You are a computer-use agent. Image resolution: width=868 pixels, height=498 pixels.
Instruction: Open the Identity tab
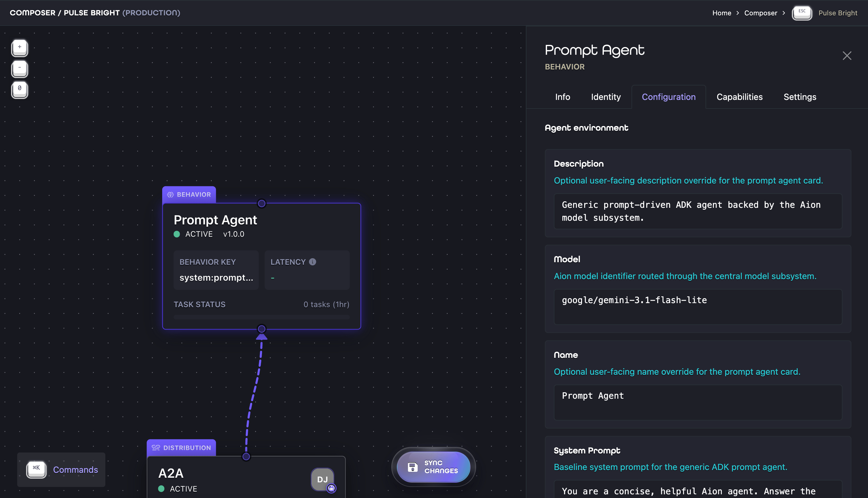(606, 97)
